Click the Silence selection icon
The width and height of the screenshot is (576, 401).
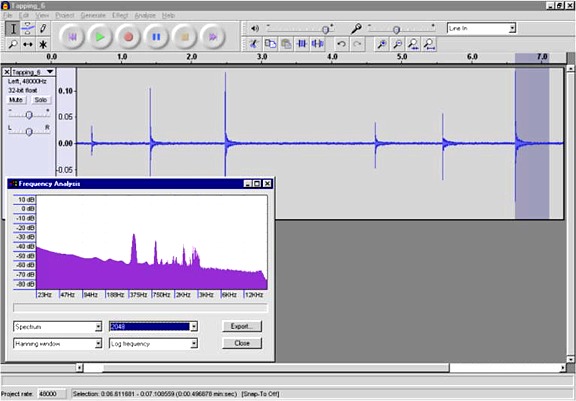[318, 44]
